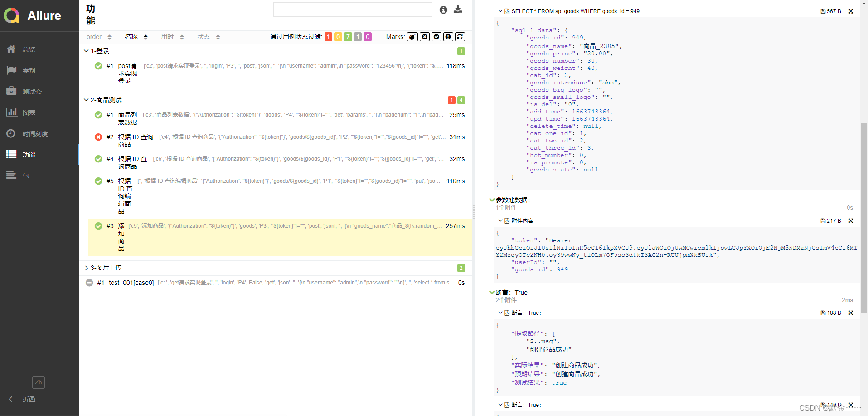Image resolution: width=868 pixels, height=416 pixels.
Task: Sort the tree by 名称
Action: click(136, 37)
